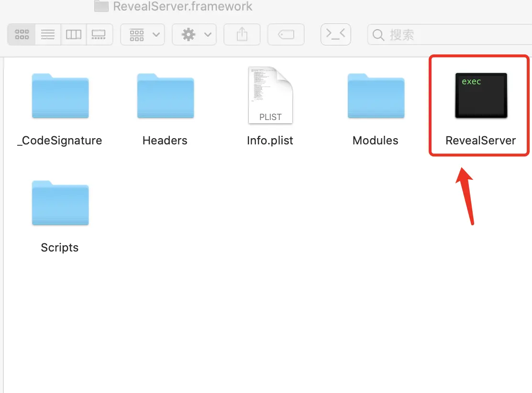Image resolution: width=532 pixels, height=393 pixels.
Task: Click the RevealServer.framework window title
Action: (183, 6)
